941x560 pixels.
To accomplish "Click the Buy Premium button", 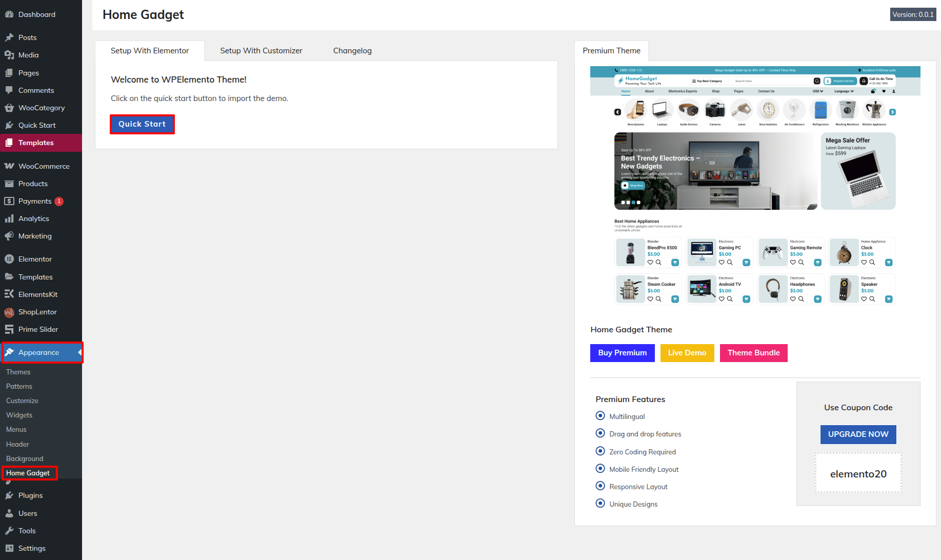I will pyautogui.click(x=622, y=353).
